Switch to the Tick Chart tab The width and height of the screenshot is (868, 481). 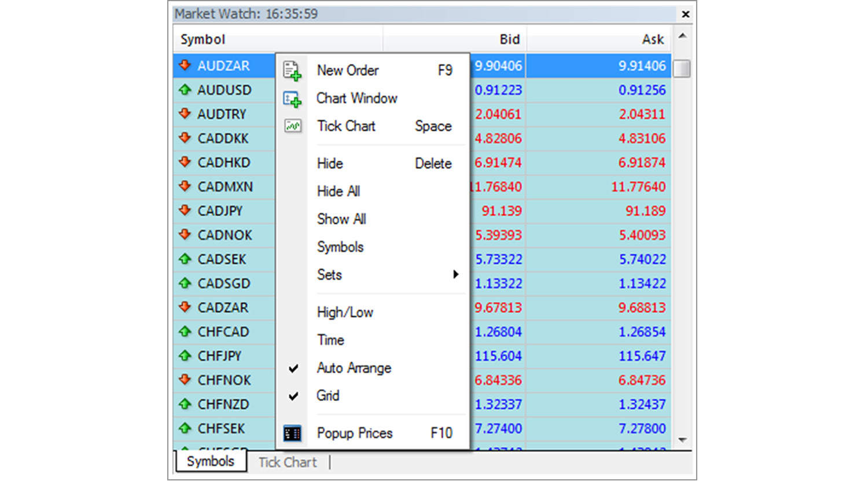click(288, 462)
